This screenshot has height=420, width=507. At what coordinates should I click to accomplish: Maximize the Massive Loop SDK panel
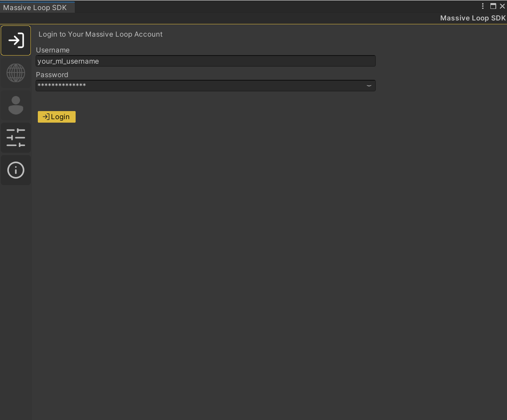click(493, 6)
